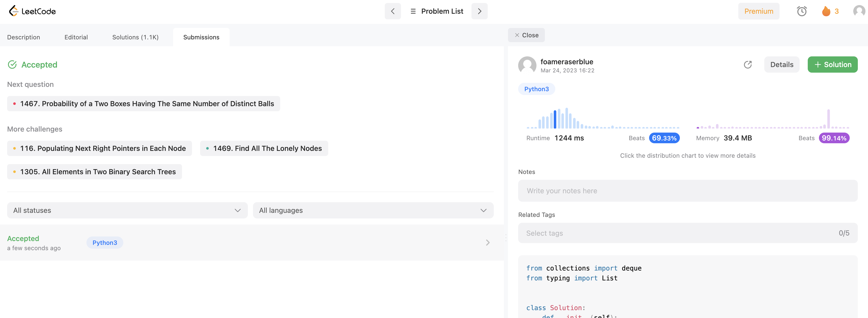868x318 pixels.
Task: Go to next problem with right arrow
Action: tap(479, 11)
